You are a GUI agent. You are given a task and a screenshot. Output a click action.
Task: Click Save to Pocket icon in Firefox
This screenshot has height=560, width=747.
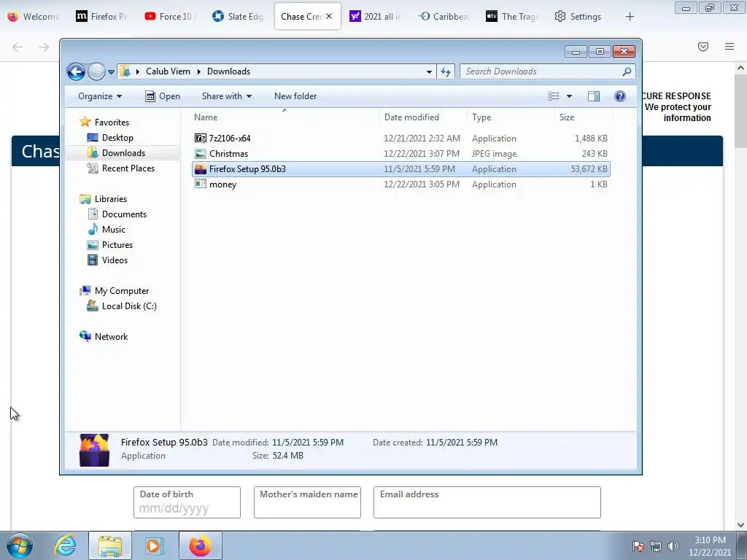pyautogui.click(x=703, y=47)
